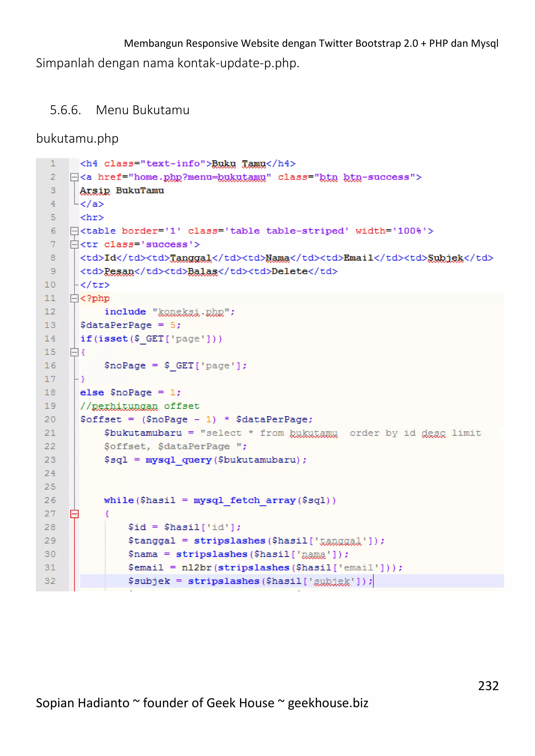Click line number 26 in the gutter
This screenshot has width=535, height=756.
(50, 500)
